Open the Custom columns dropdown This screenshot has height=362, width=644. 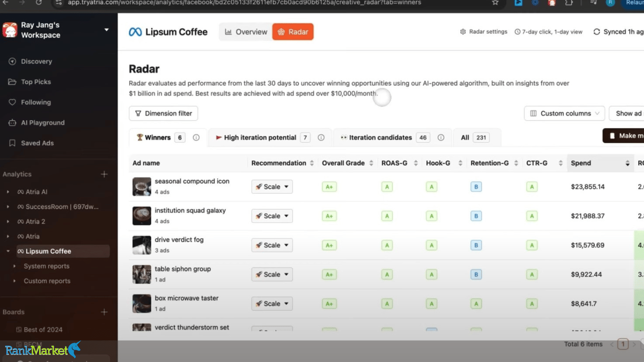tap(564, 113)
